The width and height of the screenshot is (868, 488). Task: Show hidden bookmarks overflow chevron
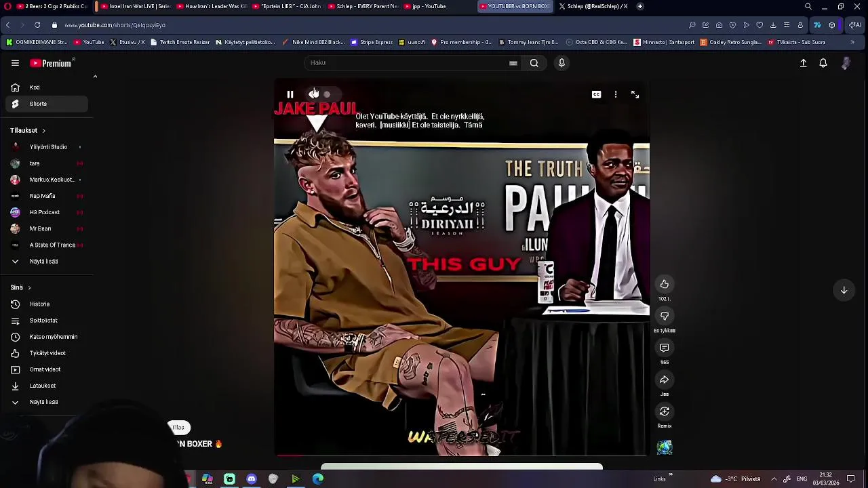click(x=852, y=42)
